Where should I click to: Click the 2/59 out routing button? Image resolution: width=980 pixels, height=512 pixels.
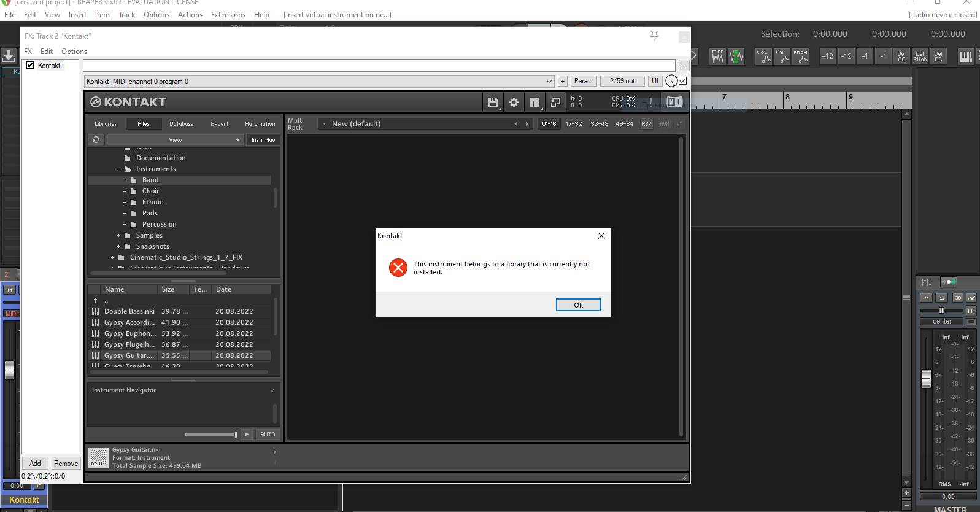(x=622, y=81)
